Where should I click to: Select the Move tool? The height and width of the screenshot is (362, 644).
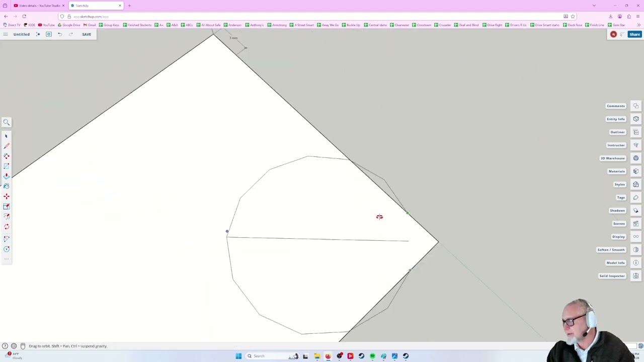[7, 196]
